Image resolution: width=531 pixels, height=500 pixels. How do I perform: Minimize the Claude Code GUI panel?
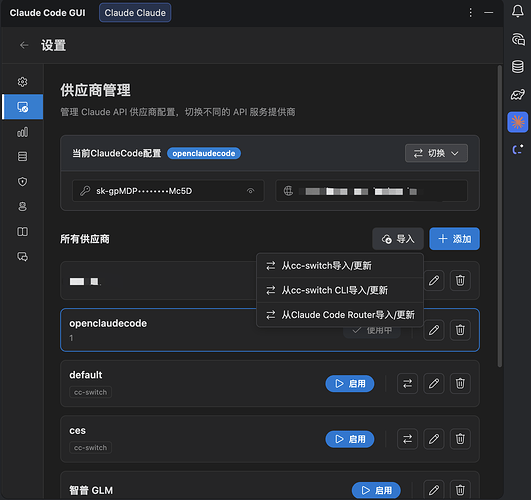tap(488, 13)
